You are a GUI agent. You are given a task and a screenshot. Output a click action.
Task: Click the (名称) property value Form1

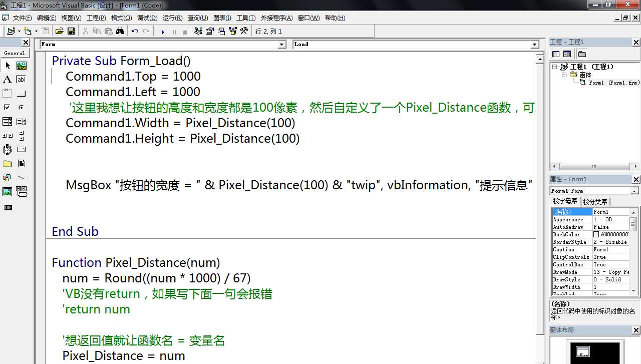tap(611, 212)
